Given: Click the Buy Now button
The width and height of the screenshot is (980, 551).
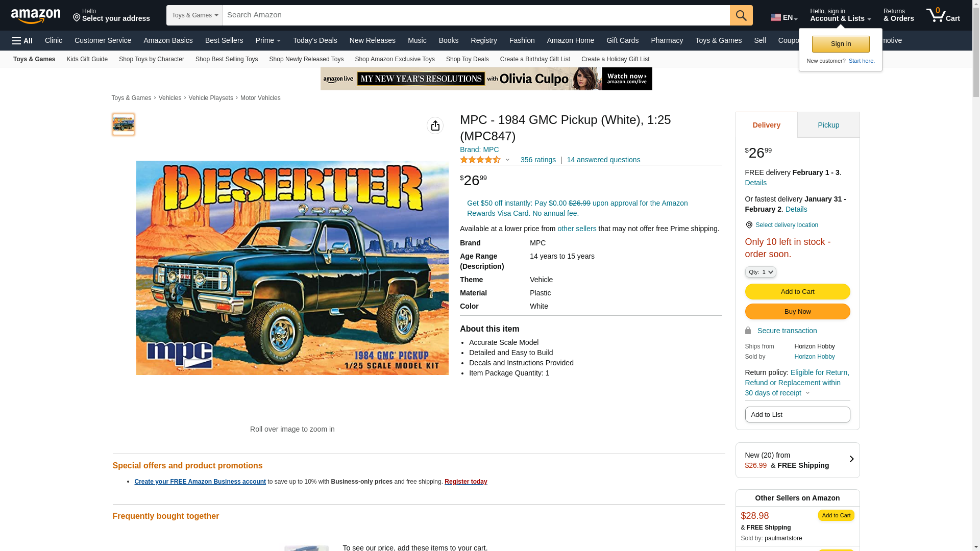Looking at the screenshot, I should 797,312.
